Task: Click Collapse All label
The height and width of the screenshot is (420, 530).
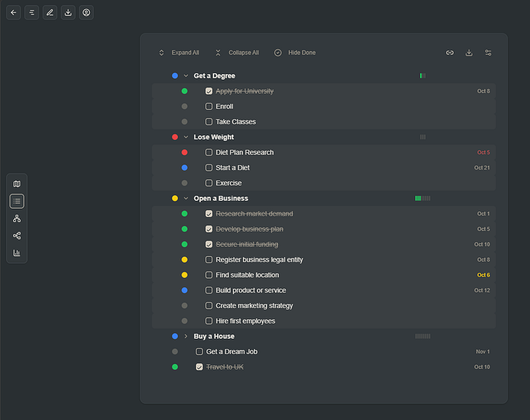Action: (244, 52)
